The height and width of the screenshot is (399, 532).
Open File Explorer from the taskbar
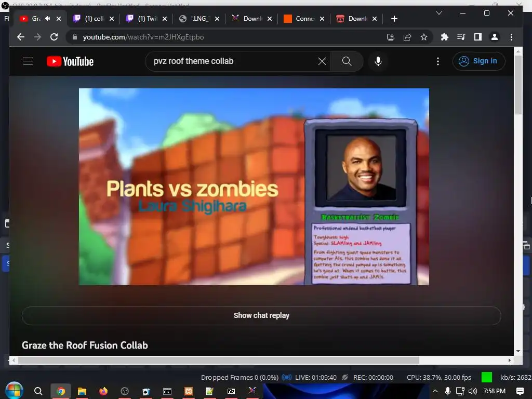tap(82, 391)
